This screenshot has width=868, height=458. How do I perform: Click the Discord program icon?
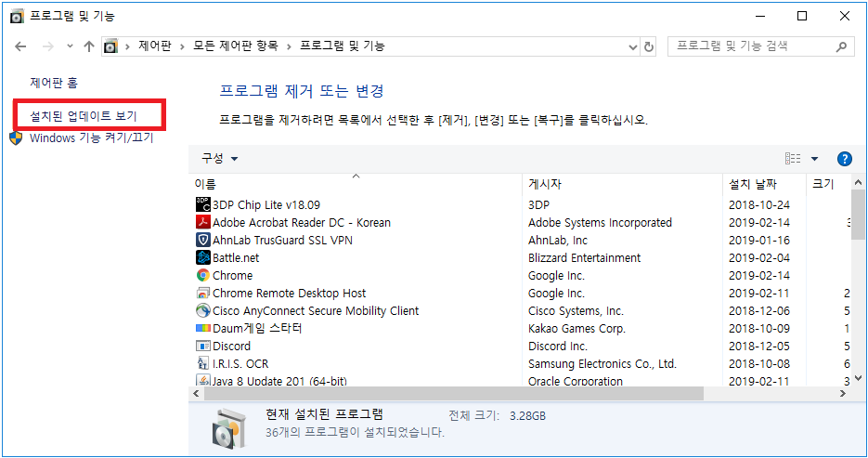(x=203, y=347)
